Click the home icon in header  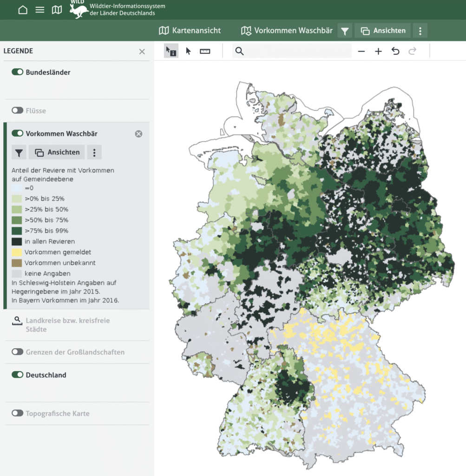[23, 10]
